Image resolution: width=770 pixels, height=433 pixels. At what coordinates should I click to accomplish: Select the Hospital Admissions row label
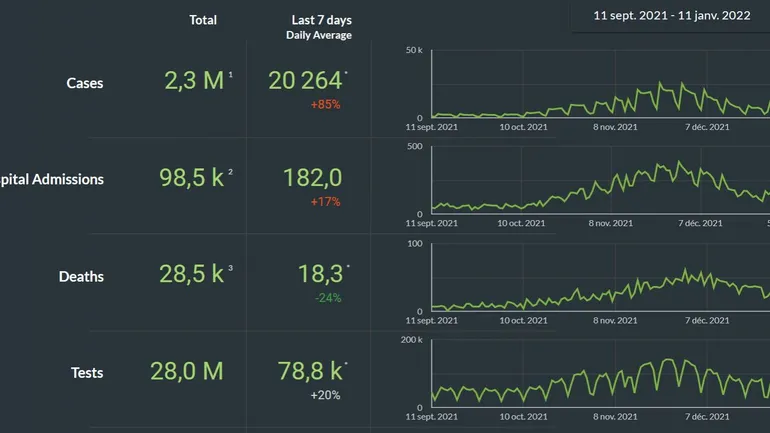[52, 180]
